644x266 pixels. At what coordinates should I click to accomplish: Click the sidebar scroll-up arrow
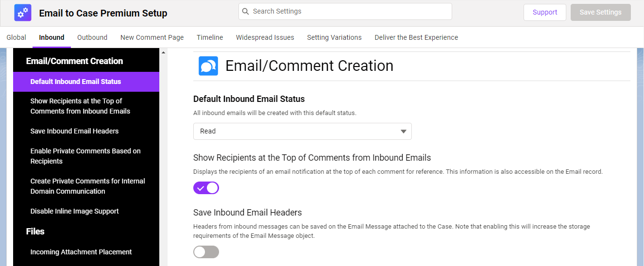[x=163, y=52]
